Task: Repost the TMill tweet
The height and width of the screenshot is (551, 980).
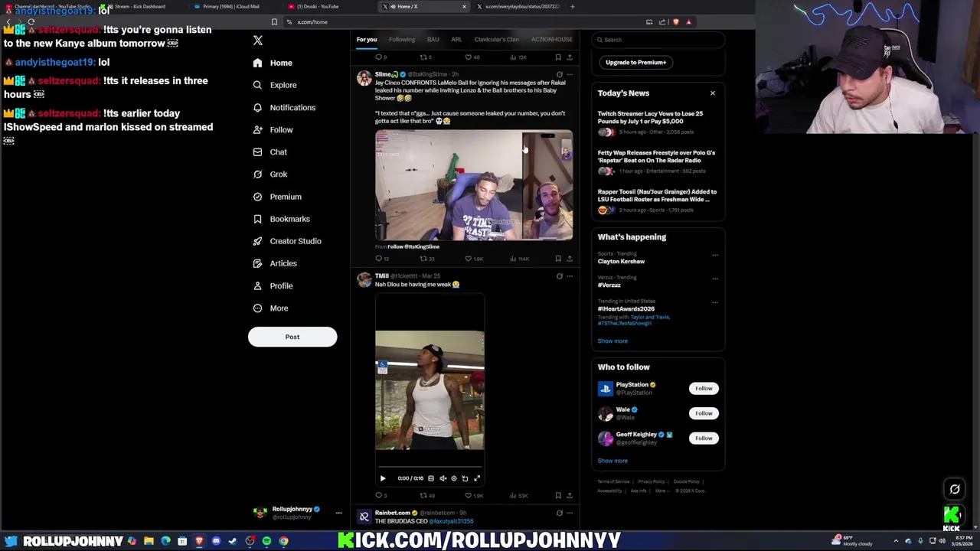Action: 427,495
